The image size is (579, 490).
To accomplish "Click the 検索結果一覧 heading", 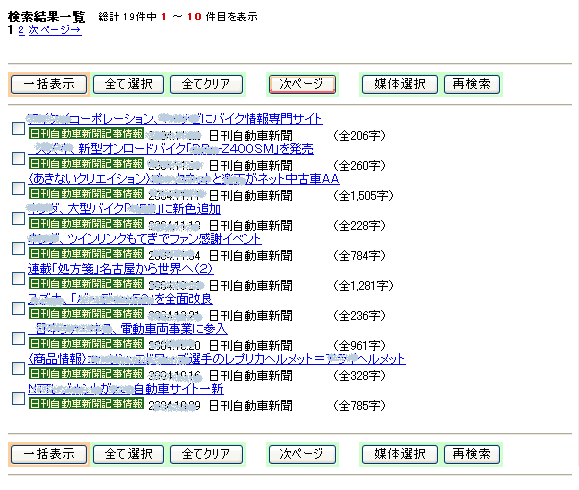I will [47, 17].
